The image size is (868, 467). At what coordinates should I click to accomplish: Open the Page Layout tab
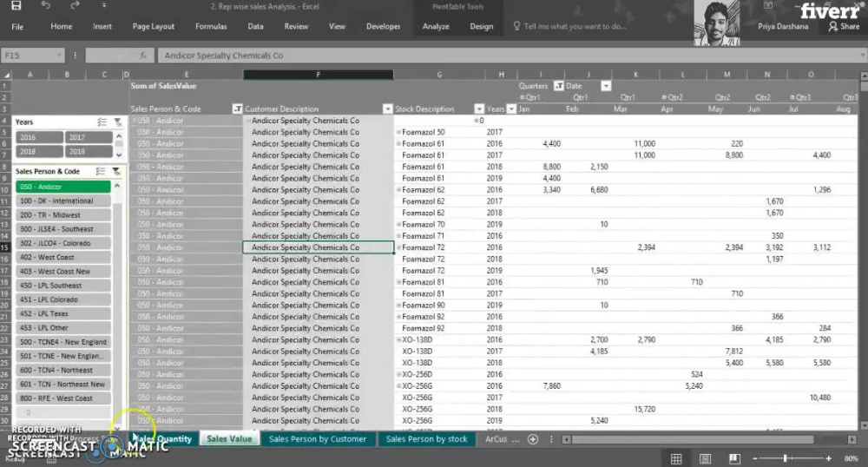point(154,27)
